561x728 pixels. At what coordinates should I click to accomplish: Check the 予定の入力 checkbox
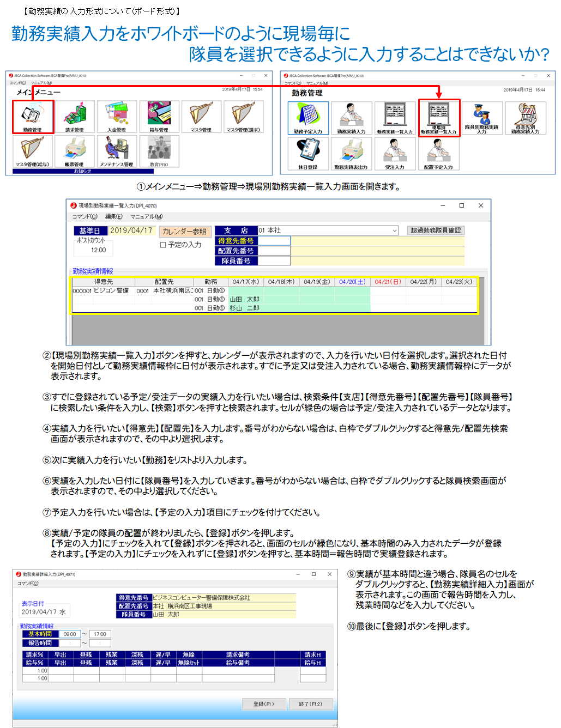click(x=163, y=245)
